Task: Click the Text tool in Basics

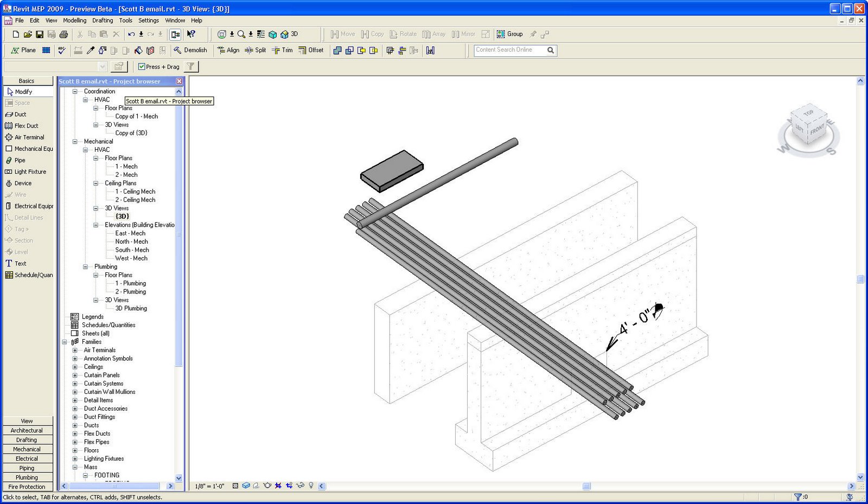Action: click(x=16, y=264)
